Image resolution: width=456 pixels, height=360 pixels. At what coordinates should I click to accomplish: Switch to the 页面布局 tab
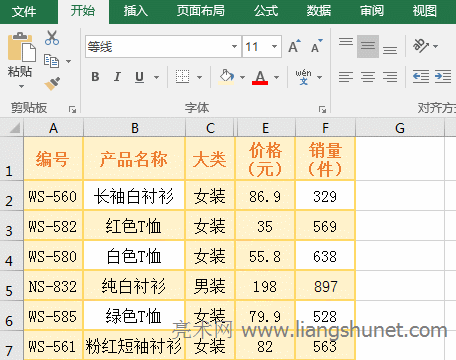(x=201, y=11)
